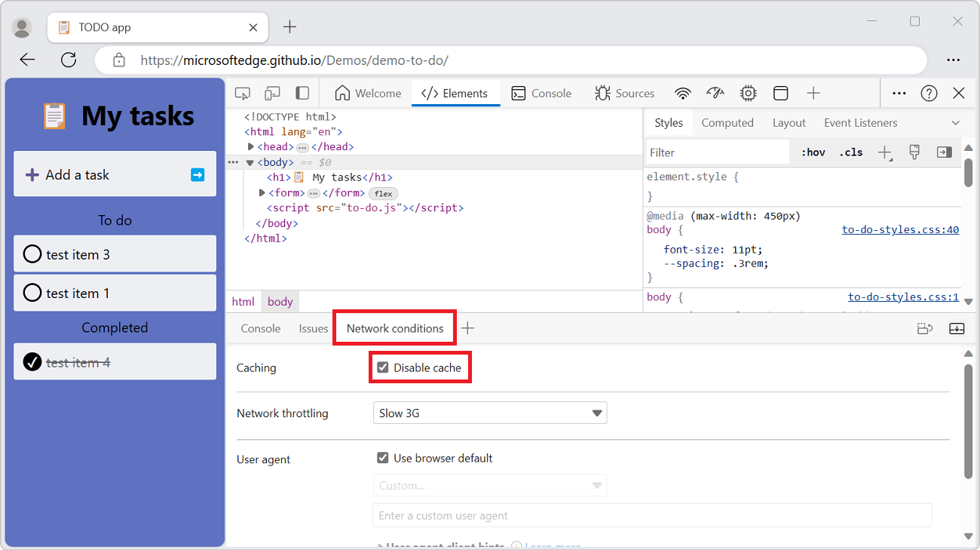
Task: Close the Quick View drawer with dock icon
Action: (x=957, y=328)
